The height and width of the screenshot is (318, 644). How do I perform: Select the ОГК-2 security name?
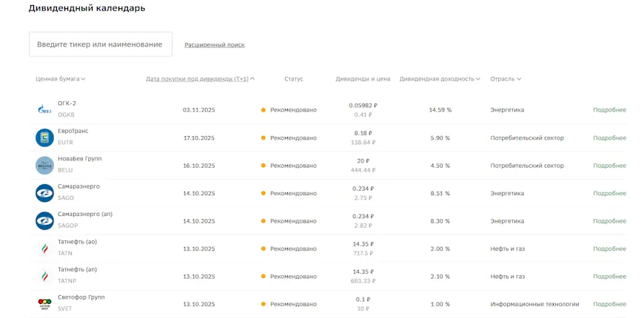point(67,104)
